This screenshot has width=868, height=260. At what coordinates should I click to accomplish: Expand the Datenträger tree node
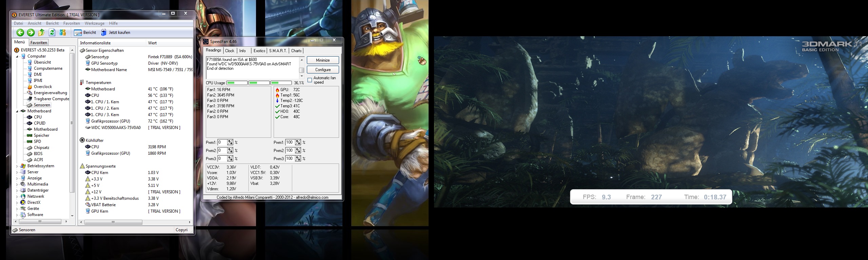point(17,191)
